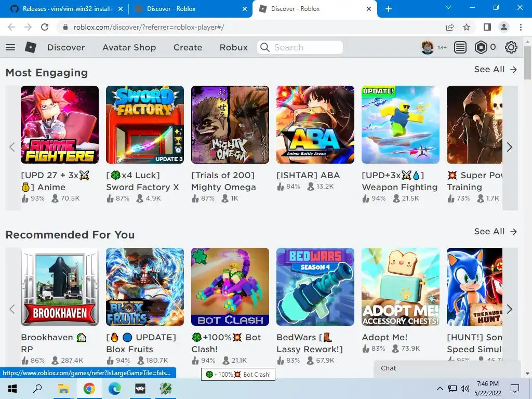Open the Chrome profile icon
Viewport: 532px width, 399px height.
[x=504, y=27]
